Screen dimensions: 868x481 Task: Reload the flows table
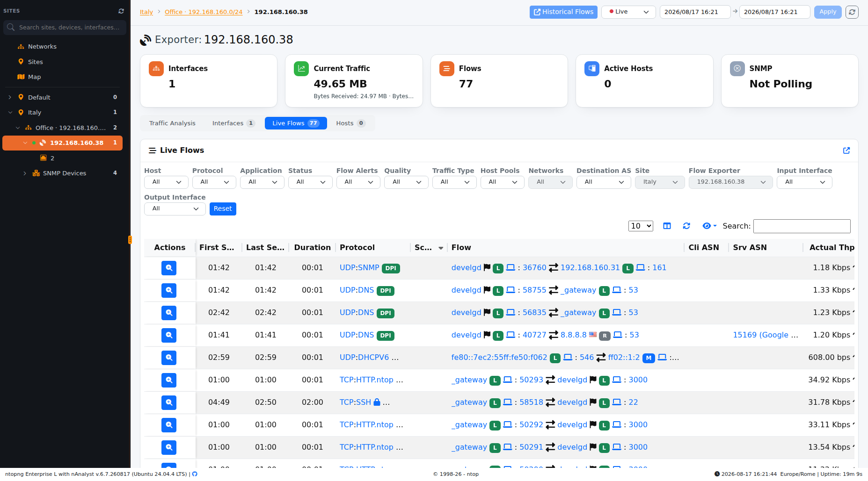686,226
